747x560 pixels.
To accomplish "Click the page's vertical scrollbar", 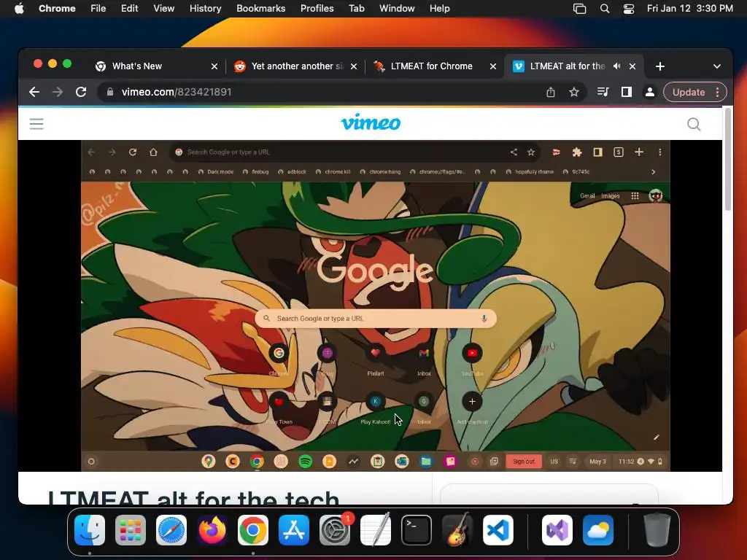I will pos(728,160).
